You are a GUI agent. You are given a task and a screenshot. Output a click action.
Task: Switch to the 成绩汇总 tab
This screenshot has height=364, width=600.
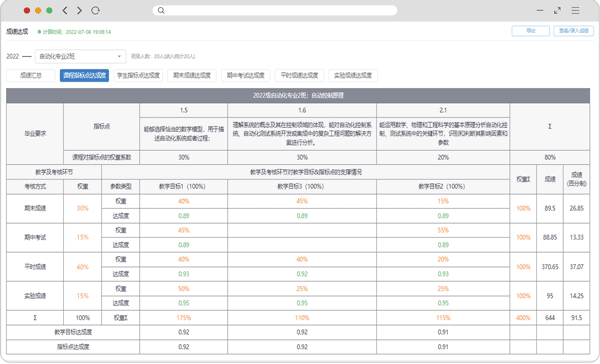click(31, 75)
